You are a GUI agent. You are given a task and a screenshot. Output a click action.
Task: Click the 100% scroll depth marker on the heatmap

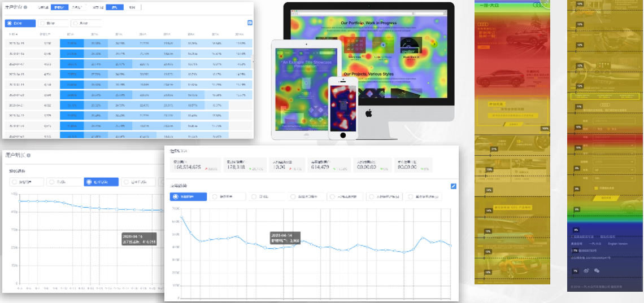[x=545, y=129]
